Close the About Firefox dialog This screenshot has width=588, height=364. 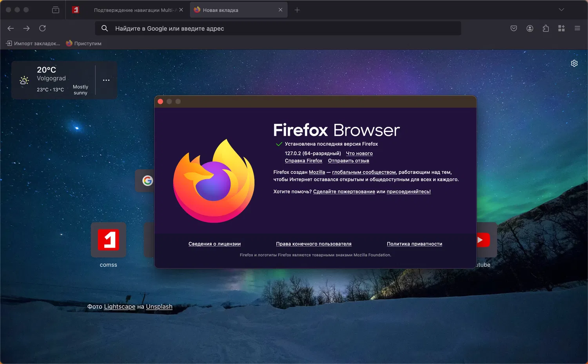pos(160,101)
